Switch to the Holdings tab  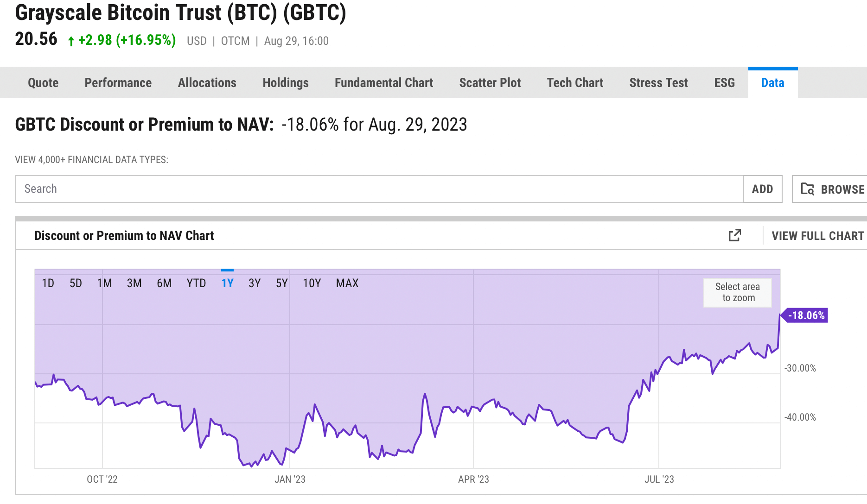pos(285,82)
